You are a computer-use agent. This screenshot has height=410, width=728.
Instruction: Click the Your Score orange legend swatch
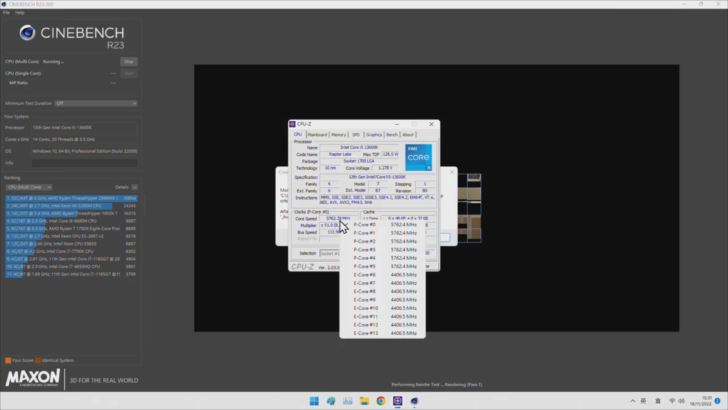pos(8,360)
